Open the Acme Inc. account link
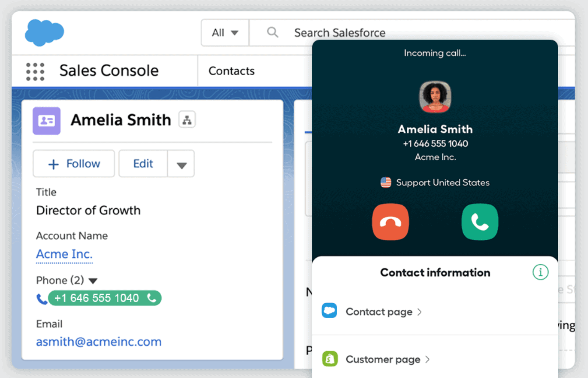The width and height of the screenshot is (588, 378). pos(64,254)
